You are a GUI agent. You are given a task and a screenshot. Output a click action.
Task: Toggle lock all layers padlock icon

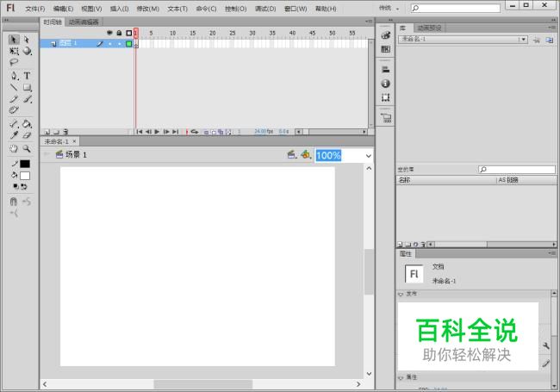(119, 33)
